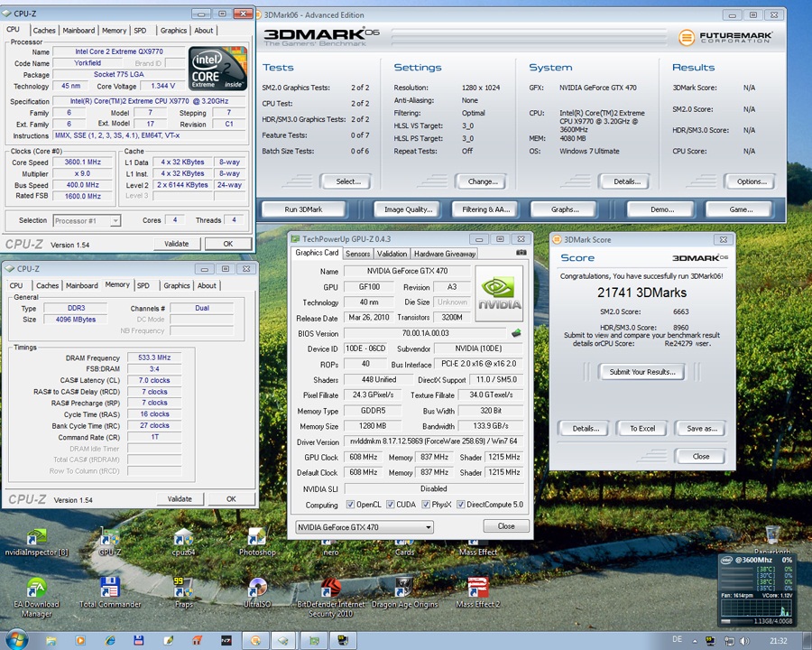Launch Dragon Age Origins desktop shortcut
The width and height of the screenshot is (812, 650).
(x=404, y=593)
